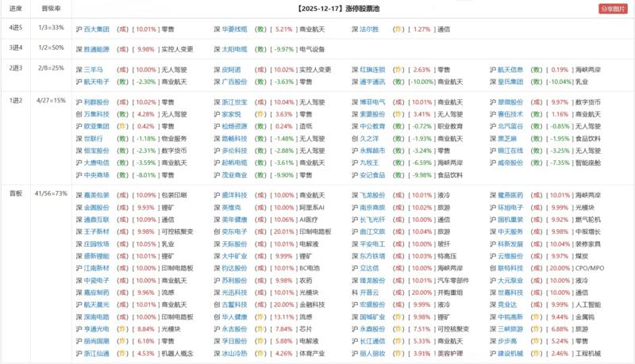Open stock link 建设机械

(510, 354)
